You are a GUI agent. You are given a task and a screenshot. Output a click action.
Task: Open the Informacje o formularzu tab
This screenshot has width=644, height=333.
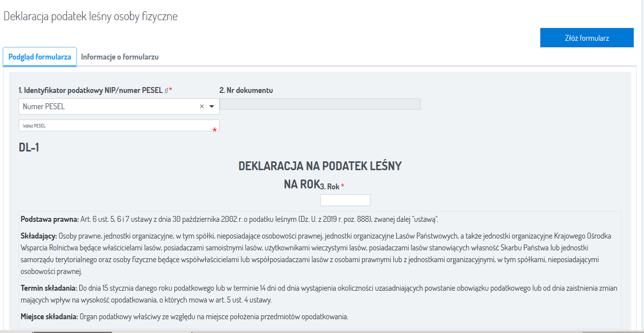point(119,57)
